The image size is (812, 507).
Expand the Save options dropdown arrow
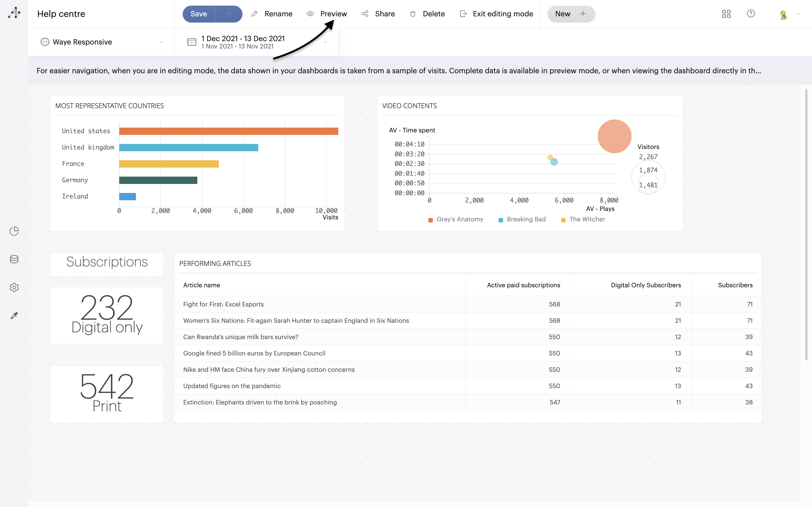click(x=229, y=14)
